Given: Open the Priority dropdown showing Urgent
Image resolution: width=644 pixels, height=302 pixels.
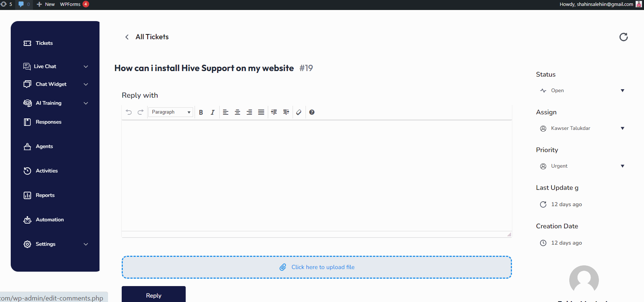Looking at the screenshot, I should [582, 166].
